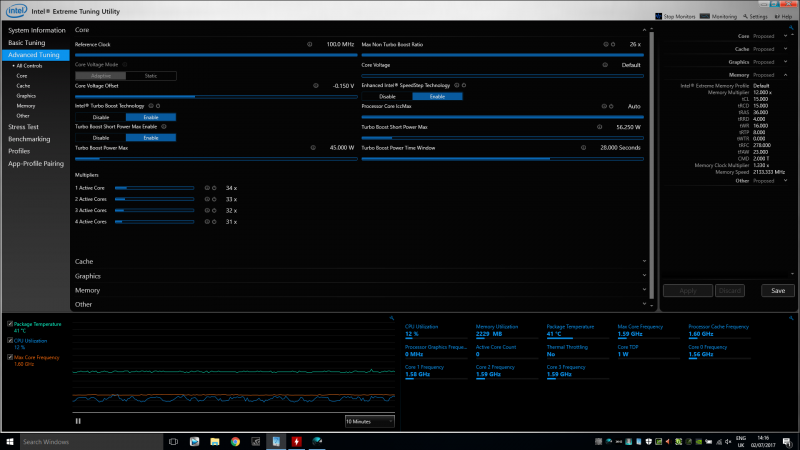Click the info icon for the 4 Active Cores multiplier

pyautogui.click(x=207, y=222)
